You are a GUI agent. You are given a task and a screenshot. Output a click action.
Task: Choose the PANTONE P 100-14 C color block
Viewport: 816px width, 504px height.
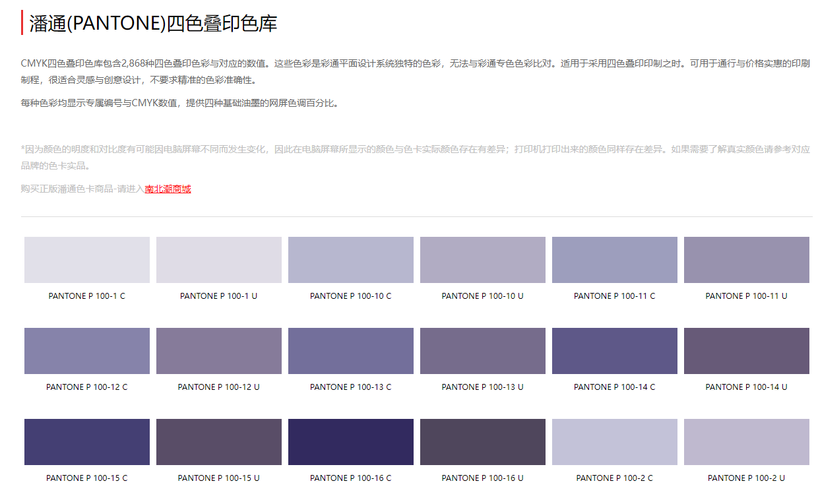click(615, 351)
